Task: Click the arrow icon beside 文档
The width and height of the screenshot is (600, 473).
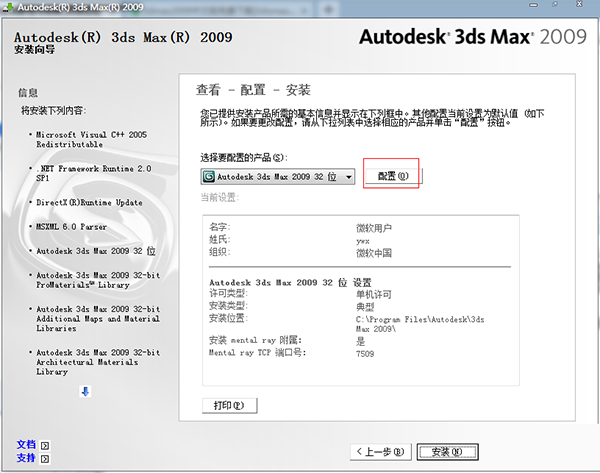Action: 45,446
